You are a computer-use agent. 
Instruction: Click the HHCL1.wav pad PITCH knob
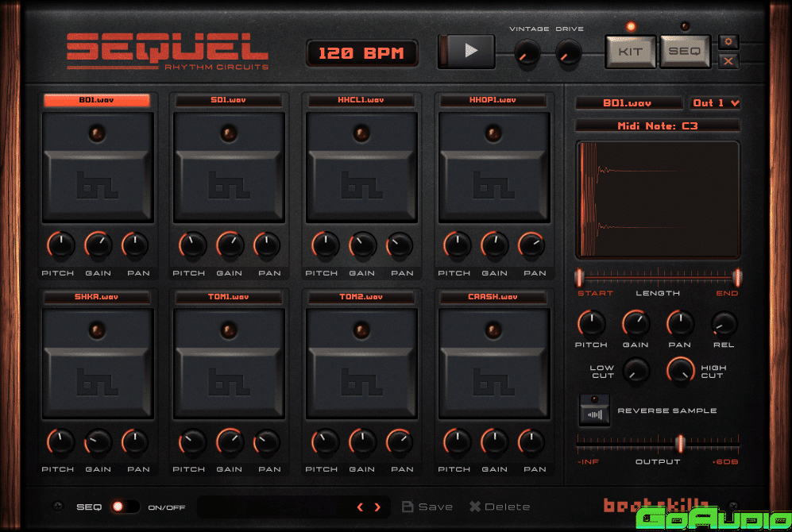point(325,245)
